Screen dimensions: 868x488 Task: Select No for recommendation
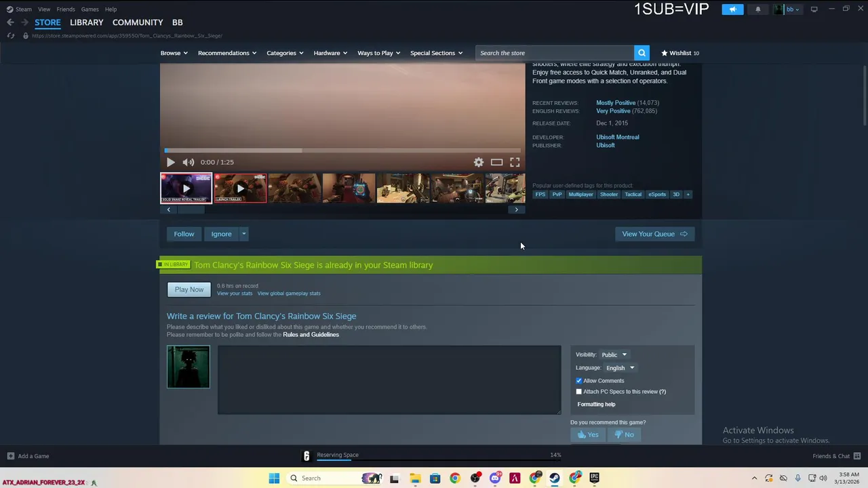[x=624, y=434]
